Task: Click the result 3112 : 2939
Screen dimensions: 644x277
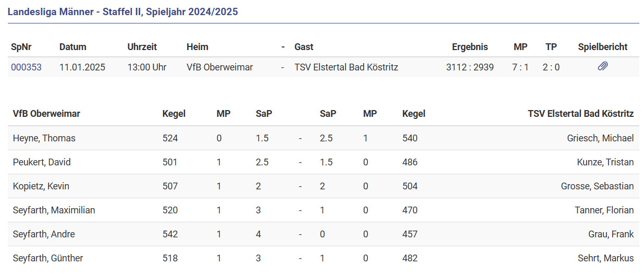Action: 469,67
